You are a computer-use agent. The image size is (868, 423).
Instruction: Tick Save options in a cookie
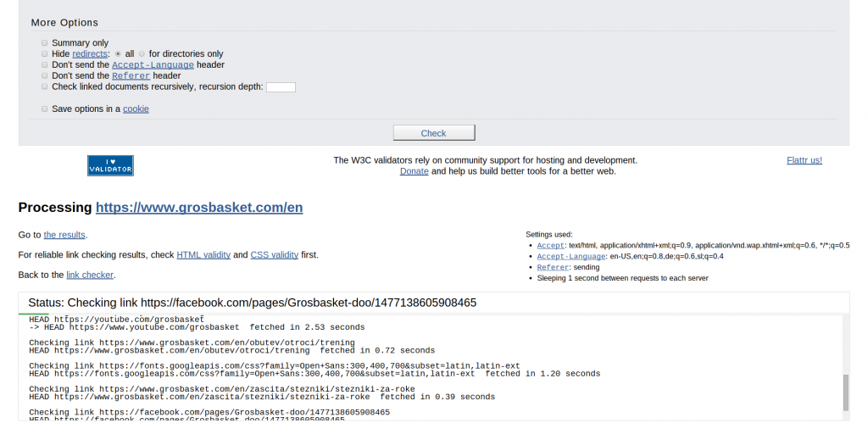point(45,109)
